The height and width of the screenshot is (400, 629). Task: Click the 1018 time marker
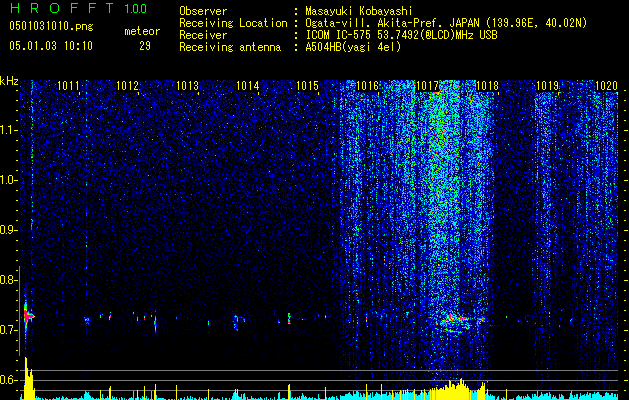tap(487, 85)
